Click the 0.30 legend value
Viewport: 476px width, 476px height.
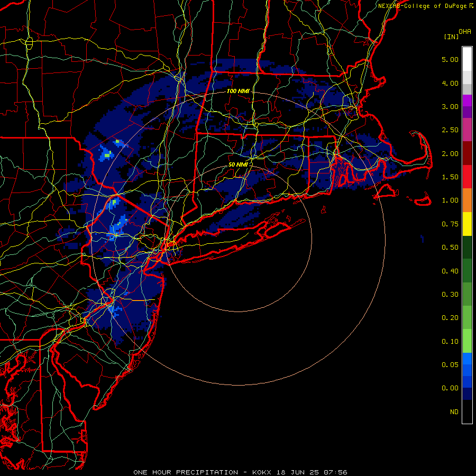(450, 295)
